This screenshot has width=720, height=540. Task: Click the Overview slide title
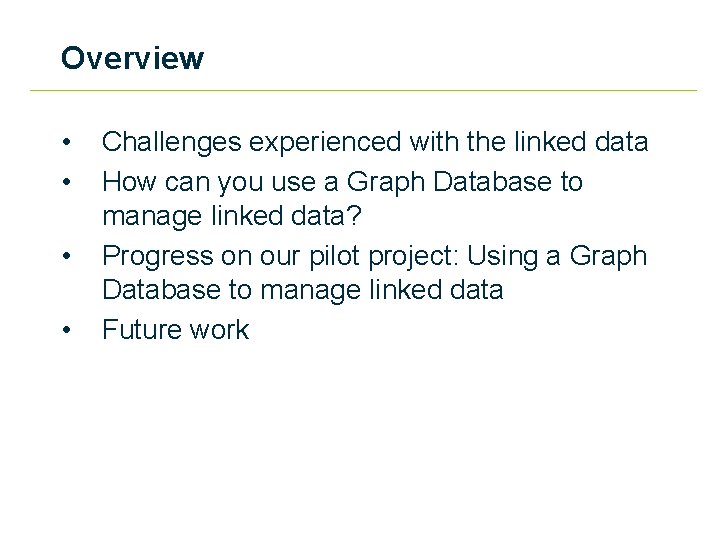point(132,58)
